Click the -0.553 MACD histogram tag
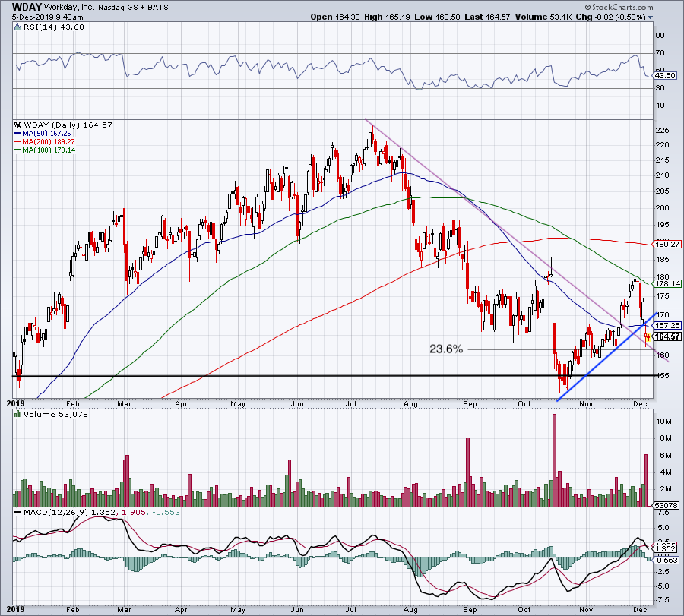684x616 pixels. pos(666,561)
